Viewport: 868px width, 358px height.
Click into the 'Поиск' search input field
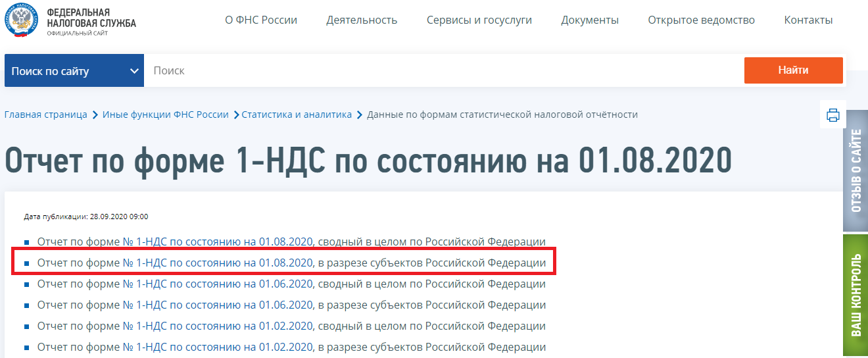pos(441,71)
